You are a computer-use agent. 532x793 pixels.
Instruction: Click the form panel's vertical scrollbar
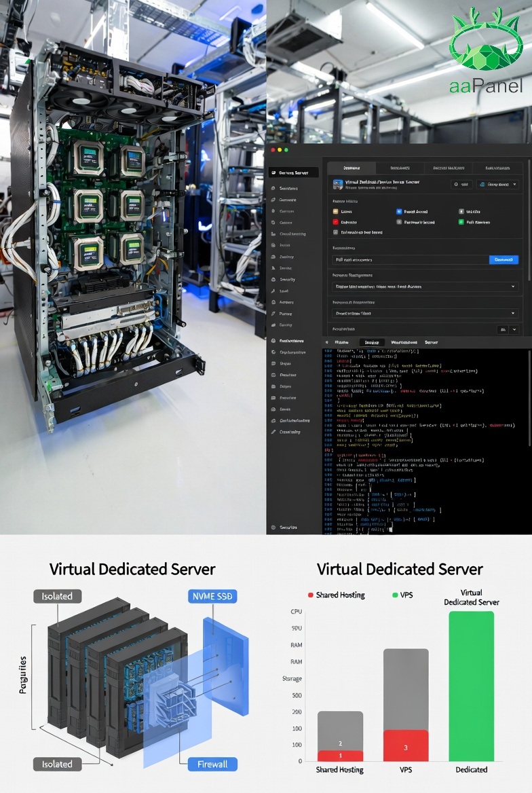pos(529,220)
